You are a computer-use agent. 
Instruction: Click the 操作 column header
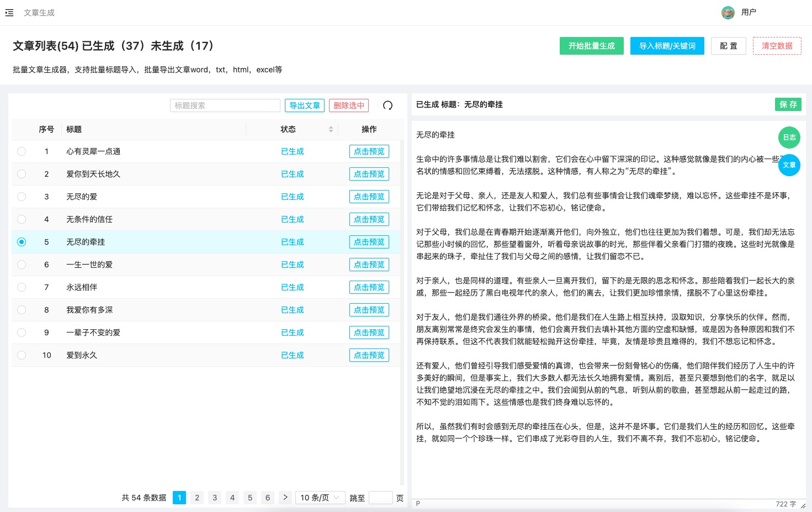tap(369, 129)
